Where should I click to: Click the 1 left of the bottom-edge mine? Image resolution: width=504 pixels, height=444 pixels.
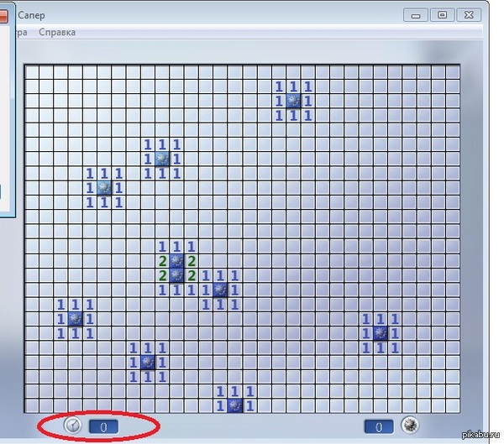[220, 405]
